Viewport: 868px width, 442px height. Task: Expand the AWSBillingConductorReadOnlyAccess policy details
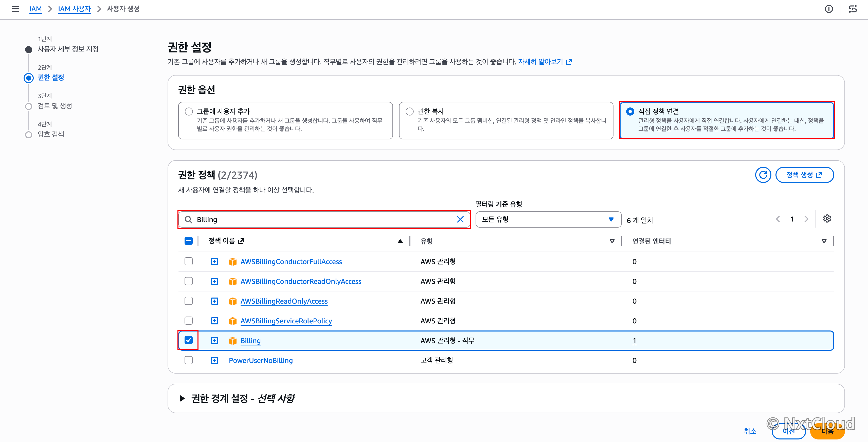point(215,281)
